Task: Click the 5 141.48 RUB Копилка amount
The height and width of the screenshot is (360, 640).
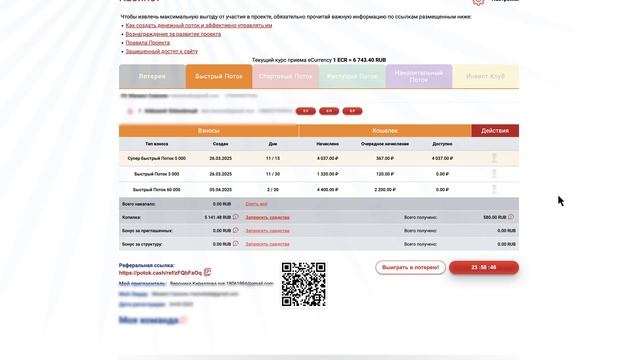Action: pyautogui.click(x=218, y=217)
